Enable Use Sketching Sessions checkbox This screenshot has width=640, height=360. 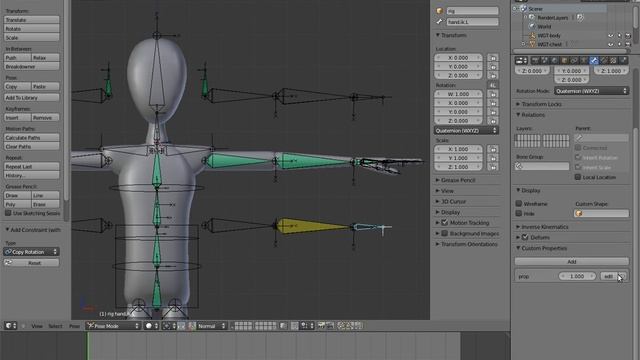8,213
